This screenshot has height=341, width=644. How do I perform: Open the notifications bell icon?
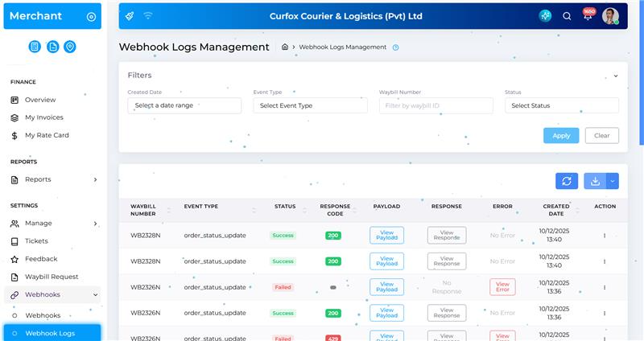click(588, 16)
